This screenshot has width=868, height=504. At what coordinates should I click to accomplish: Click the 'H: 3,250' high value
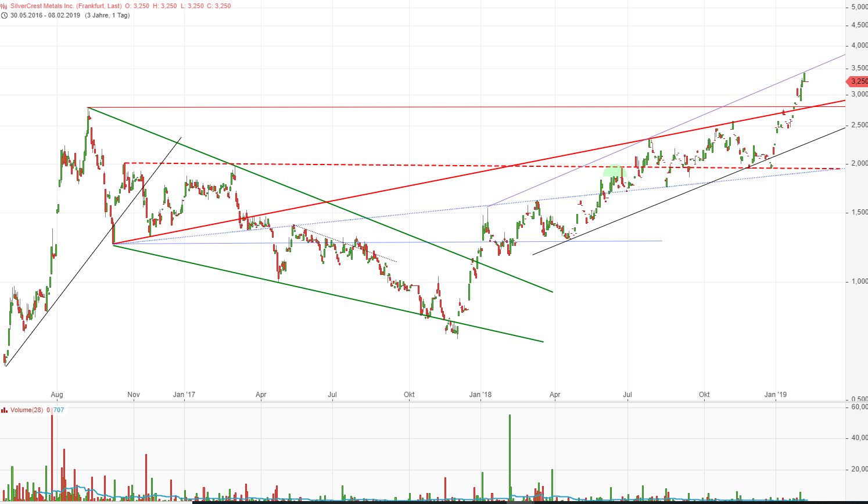pyautogui.click(x=165, y=6)
